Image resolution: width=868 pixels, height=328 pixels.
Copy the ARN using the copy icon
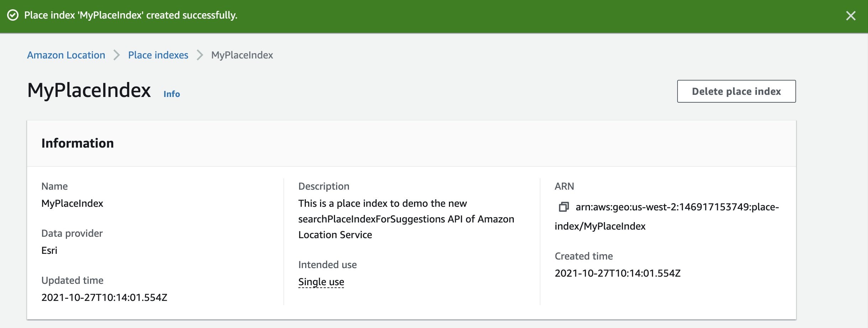click(564, 207)
